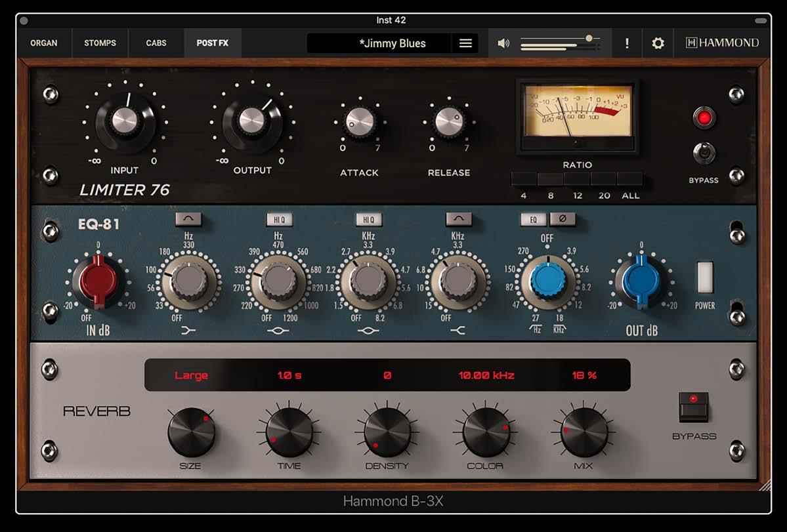Click the red Limiter 76 indicator lamp
Image resolution: width=787 pixels, height=532 pixels.
coord(704,118)
